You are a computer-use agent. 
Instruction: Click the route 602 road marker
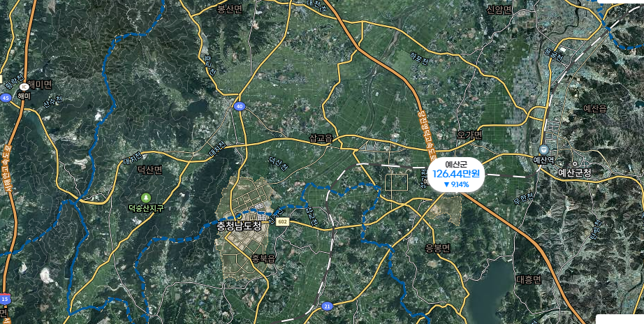281,222
